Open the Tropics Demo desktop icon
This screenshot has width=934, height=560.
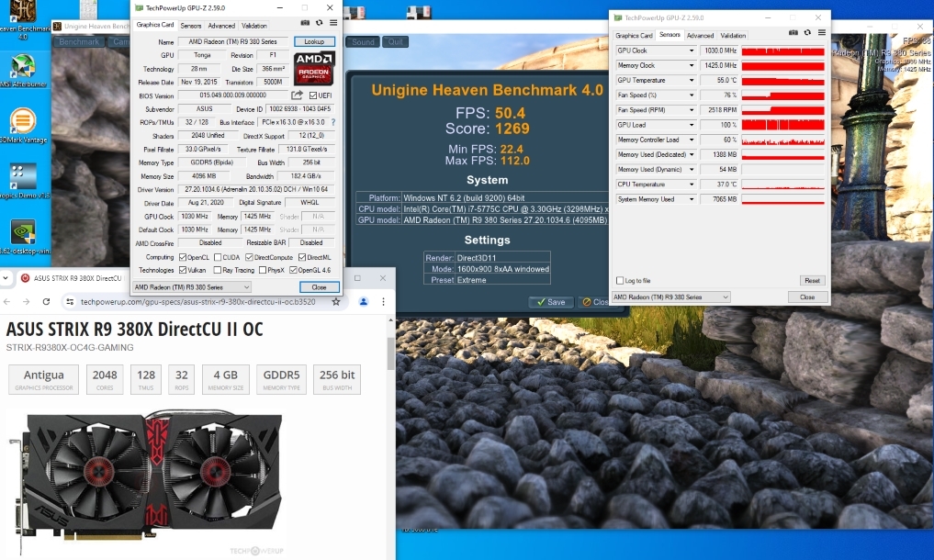(23, 182)
